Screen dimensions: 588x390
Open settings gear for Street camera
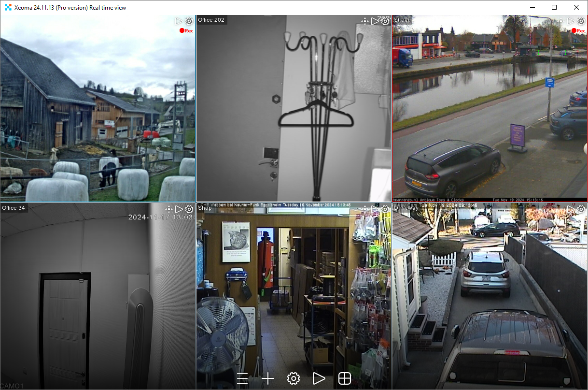[581, 21]
